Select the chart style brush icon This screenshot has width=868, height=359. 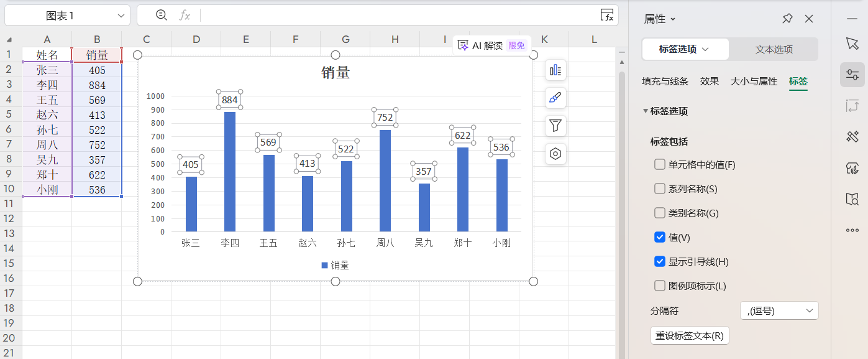point(555,98)
